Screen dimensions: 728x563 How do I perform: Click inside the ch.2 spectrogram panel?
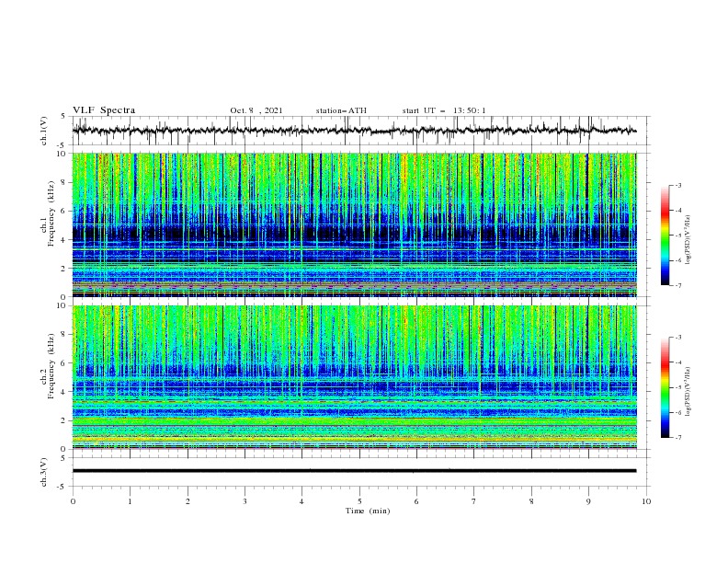[354, 377]
